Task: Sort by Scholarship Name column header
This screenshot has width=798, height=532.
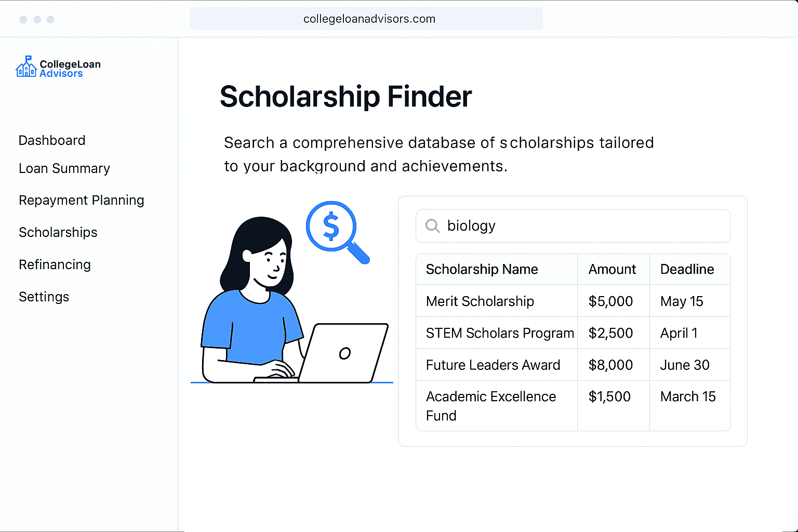Action: pyautogui.click(x=482, y=269)
